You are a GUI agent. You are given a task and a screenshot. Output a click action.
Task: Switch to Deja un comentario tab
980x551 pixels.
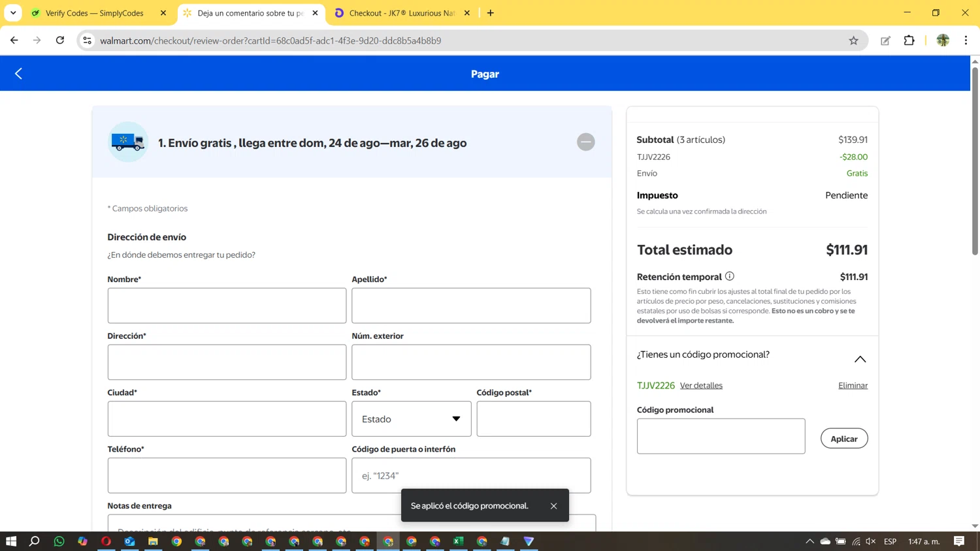coord(250,13)
